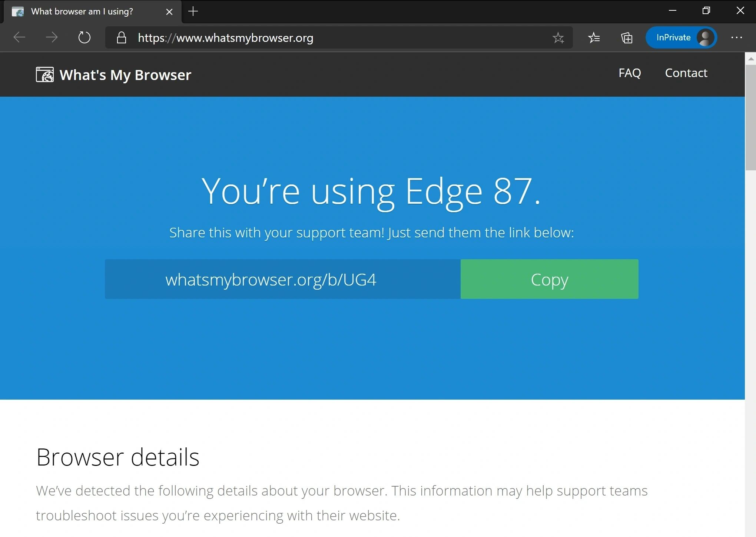Click the forward navigation arrow

coord(52,37)
